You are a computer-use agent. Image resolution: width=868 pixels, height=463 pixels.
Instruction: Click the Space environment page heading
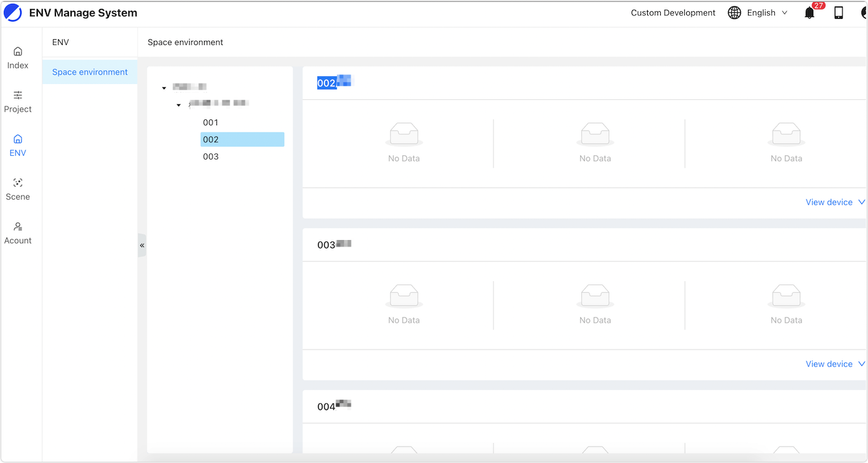click(185, 42)
